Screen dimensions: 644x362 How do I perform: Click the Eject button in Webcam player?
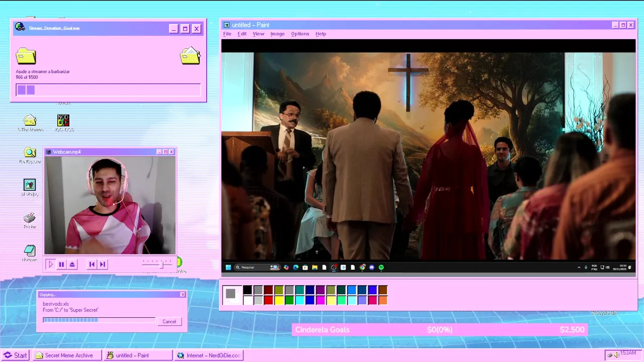pos(72,264)
